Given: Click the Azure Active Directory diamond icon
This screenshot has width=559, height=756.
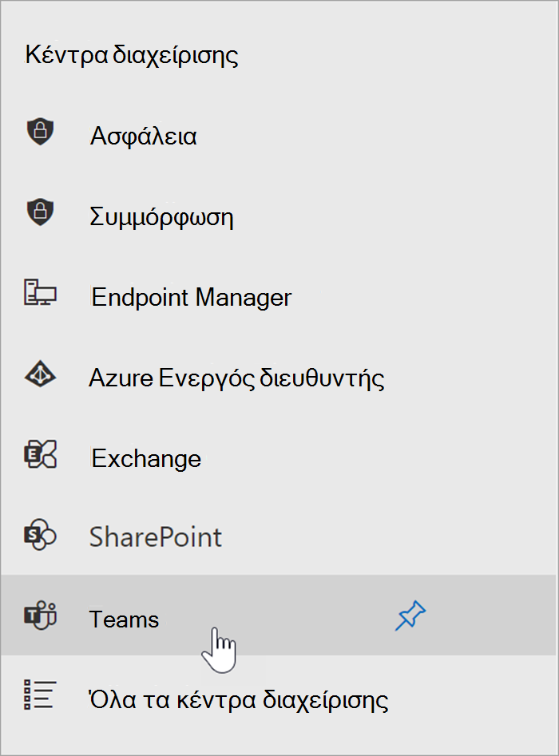Looking at the screenshot, I should 40,374.
